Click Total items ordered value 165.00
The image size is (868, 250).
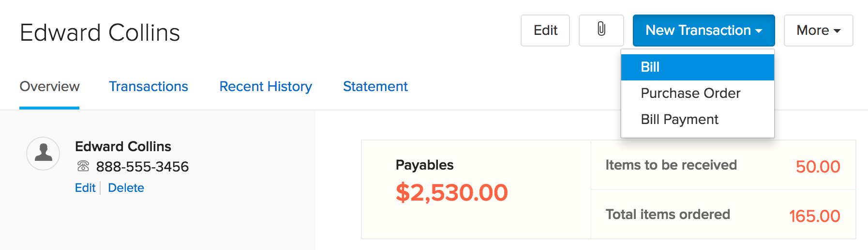pyautogui.click(x=814, y=216)
